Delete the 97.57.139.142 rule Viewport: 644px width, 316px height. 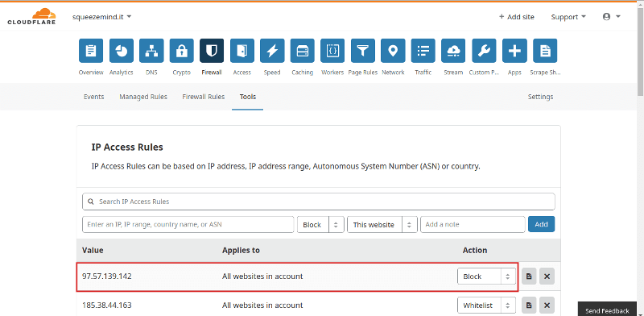(547, 276)
